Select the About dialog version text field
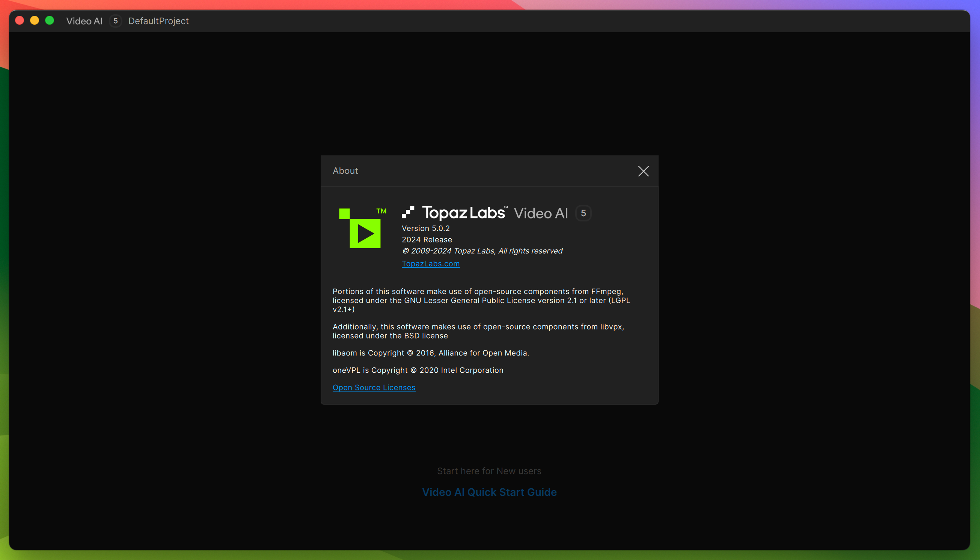 coord(427,228)
